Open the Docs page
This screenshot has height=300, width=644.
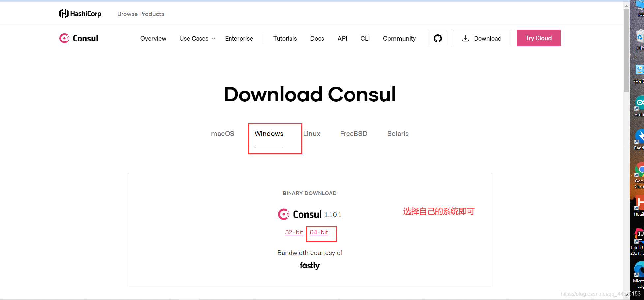317,38
